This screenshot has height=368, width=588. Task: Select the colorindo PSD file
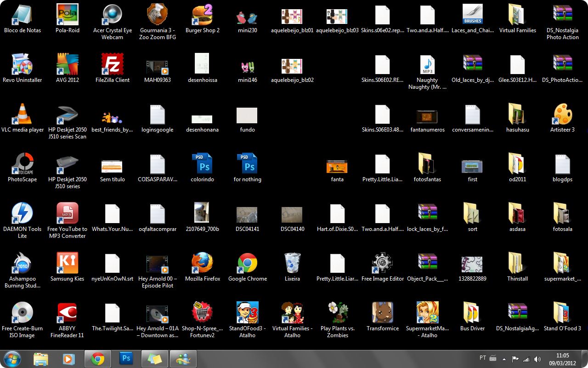click(203, 164)
